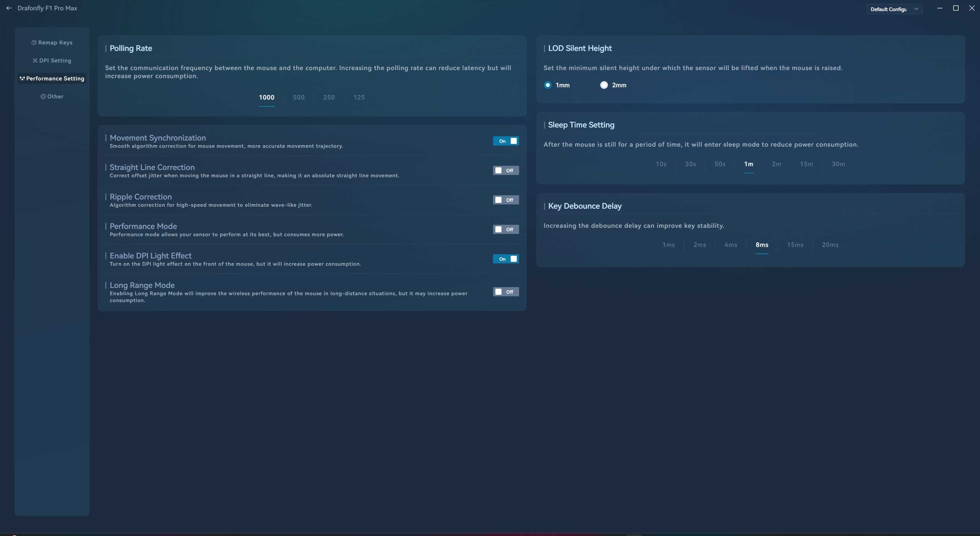Close the Drafonfly window
980x536 pixels.
[x=972, y=8]
